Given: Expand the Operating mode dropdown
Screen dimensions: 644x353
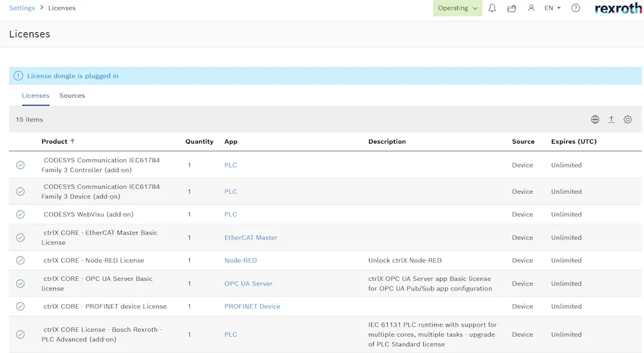Looking at the screenshot, I should 457,8.
